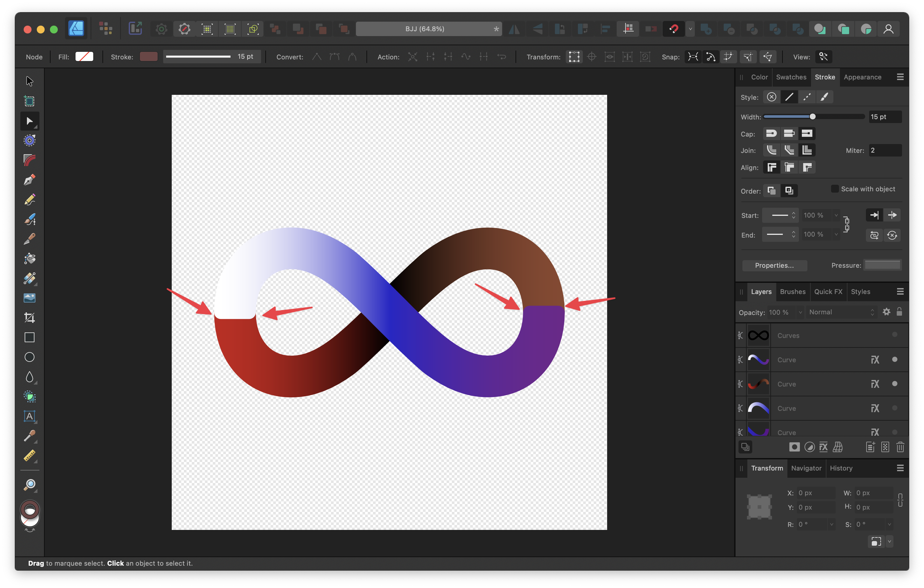Click the stroke width field showing 15 pt
This screenshot has height=588, width=924.
point(246,56)
